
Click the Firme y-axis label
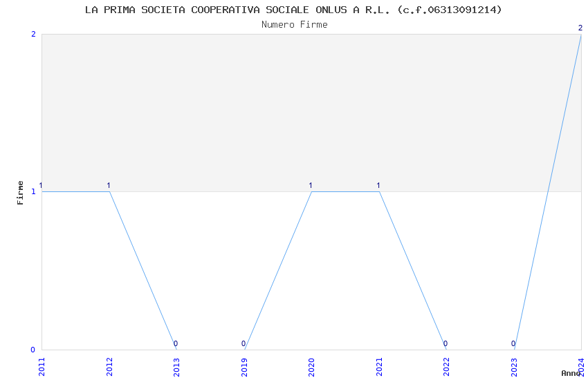click(20, 193)
